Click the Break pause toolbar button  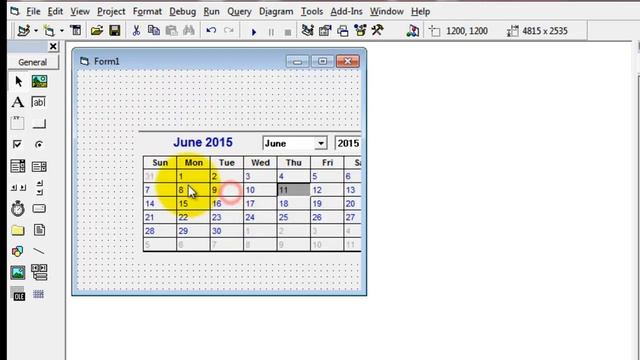pyautogui.click(x=271, y=31)
